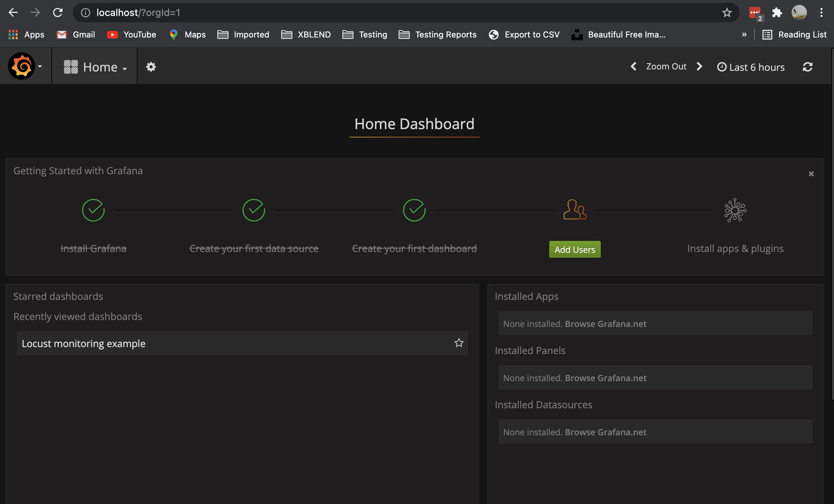Go back with browser back arrow
Screen dimensions: 834x504
(13, 12)
